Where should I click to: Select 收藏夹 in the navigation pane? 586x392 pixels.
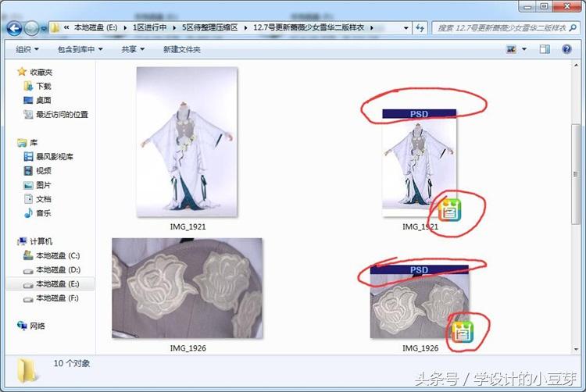[x=41, y=72]
